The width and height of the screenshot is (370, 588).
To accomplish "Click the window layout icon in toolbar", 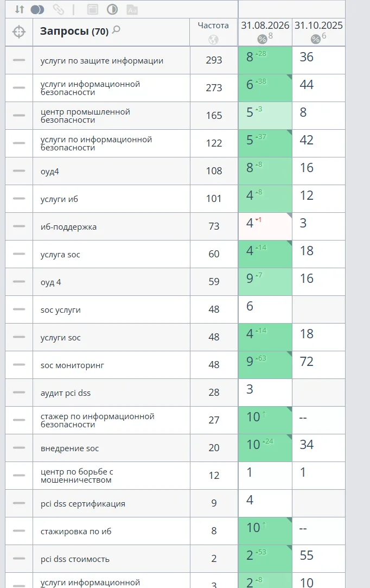I will tap(93, 9).
